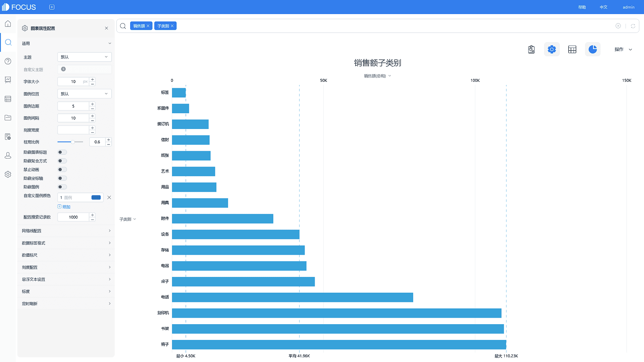Open the legend color swatch
The height and width of the screenshot is (362, 644).
tap(96, 197)
